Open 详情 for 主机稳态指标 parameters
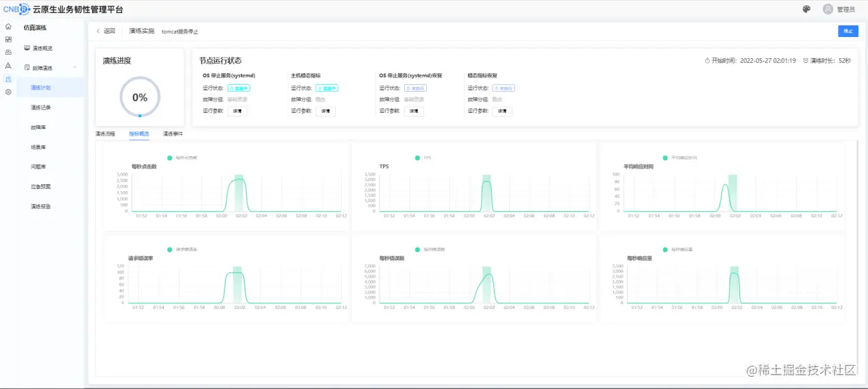Viewport: 868px width, 389px height. click(325, 111)
